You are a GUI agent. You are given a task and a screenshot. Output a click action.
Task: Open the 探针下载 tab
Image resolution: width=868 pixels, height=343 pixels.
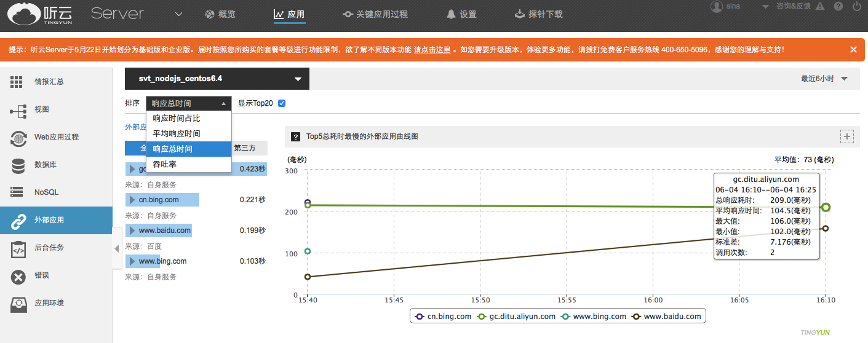point(538,14)
